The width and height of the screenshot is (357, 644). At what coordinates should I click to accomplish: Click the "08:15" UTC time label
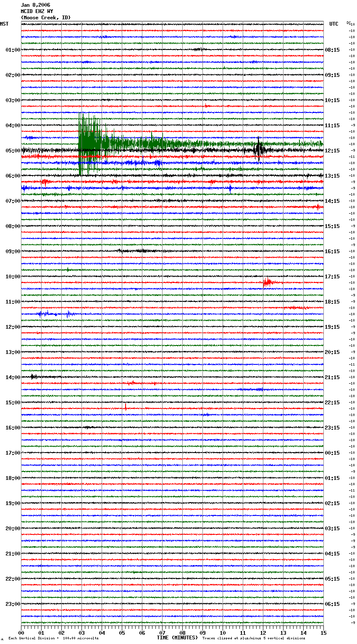click(332, 50)
